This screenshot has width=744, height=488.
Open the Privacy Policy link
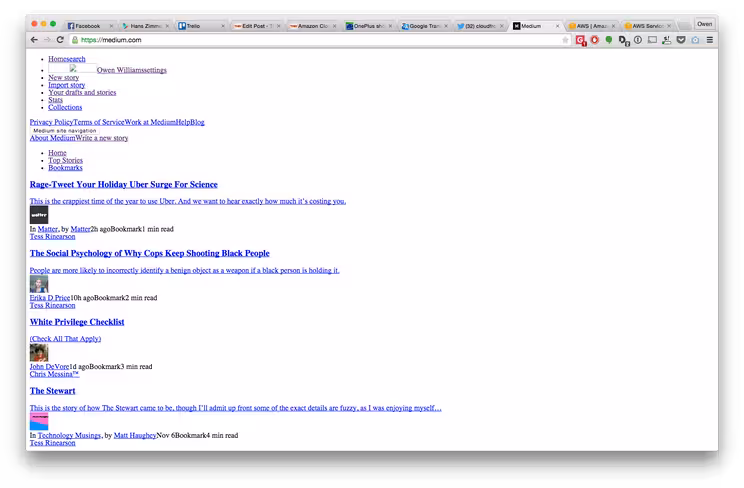(x=51, y=122)
